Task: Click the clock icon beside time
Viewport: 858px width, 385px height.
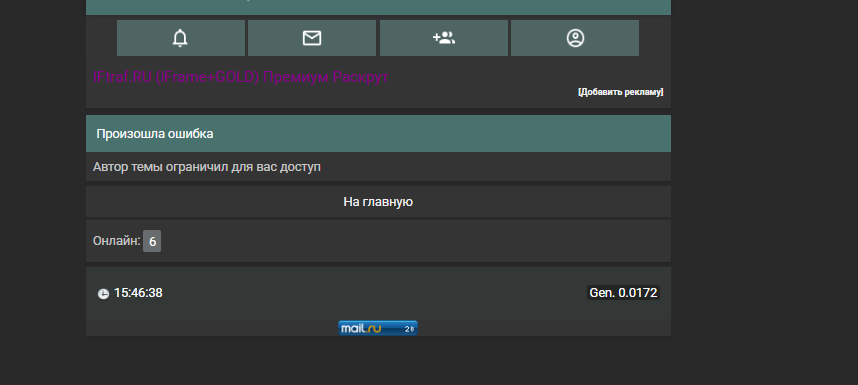Action: click(x=103, y=294)
